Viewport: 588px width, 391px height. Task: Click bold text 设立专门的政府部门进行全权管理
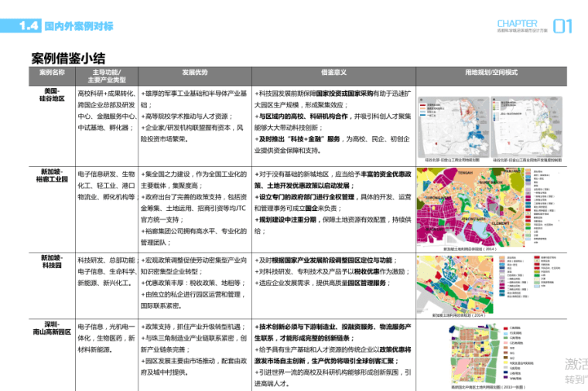(306, 197)
